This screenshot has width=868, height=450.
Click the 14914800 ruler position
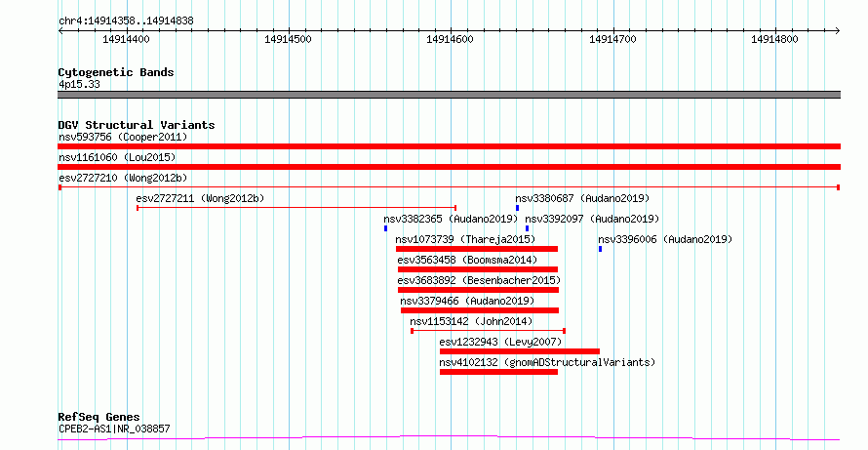[x=774, y=39]
